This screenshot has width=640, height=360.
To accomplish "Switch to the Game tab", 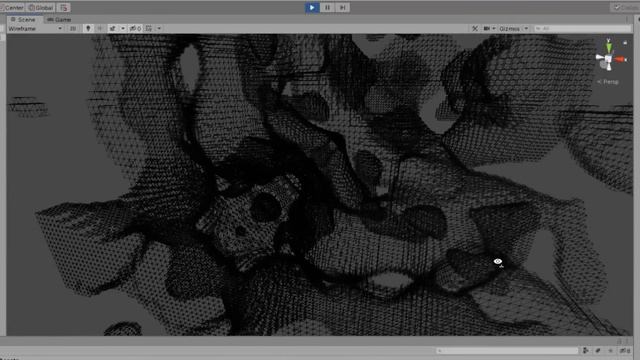I will tap(59, 19).
